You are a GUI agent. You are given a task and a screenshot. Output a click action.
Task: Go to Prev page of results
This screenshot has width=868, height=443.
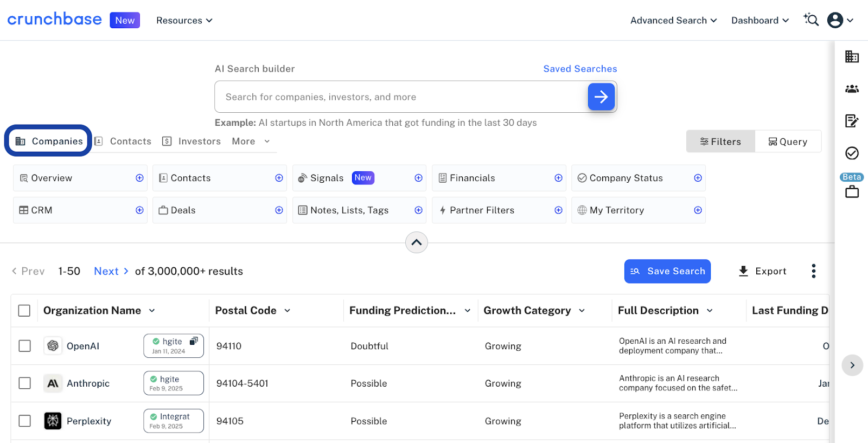pos(28,271)
